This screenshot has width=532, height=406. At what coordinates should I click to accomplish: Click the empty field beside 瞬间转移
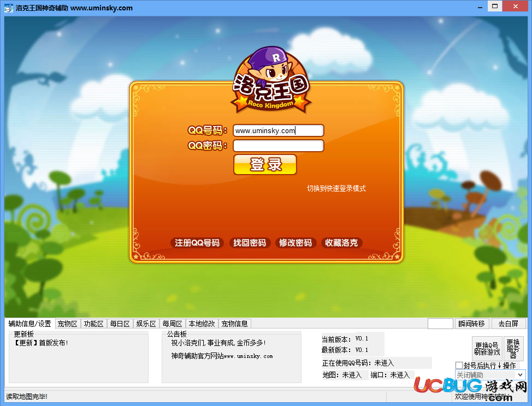[440, 324]
